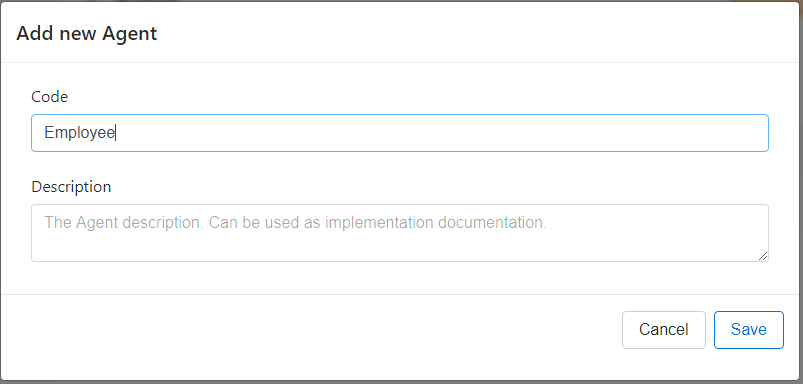Place cursor on the word Employee
This screenshot has height=384, width=803.
pyautogui.click(x=79, y=133)
